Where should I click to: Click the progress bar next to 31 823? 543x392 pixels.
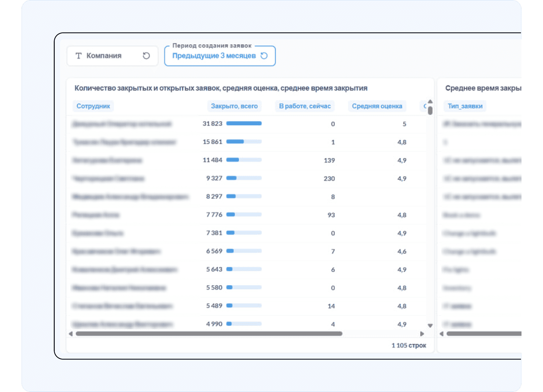pyautogui.click(x=244, y=124)
